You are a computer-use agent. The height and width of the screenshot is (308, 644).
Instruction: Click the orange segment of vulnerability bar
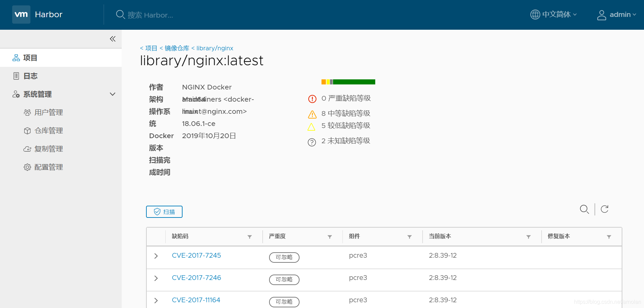point(324,82)
